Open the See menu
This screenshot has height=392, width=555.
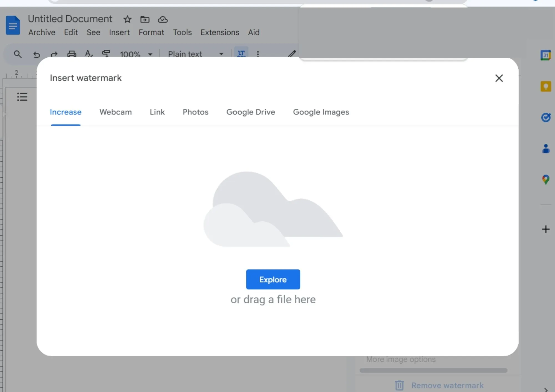(x=93, y=32)
